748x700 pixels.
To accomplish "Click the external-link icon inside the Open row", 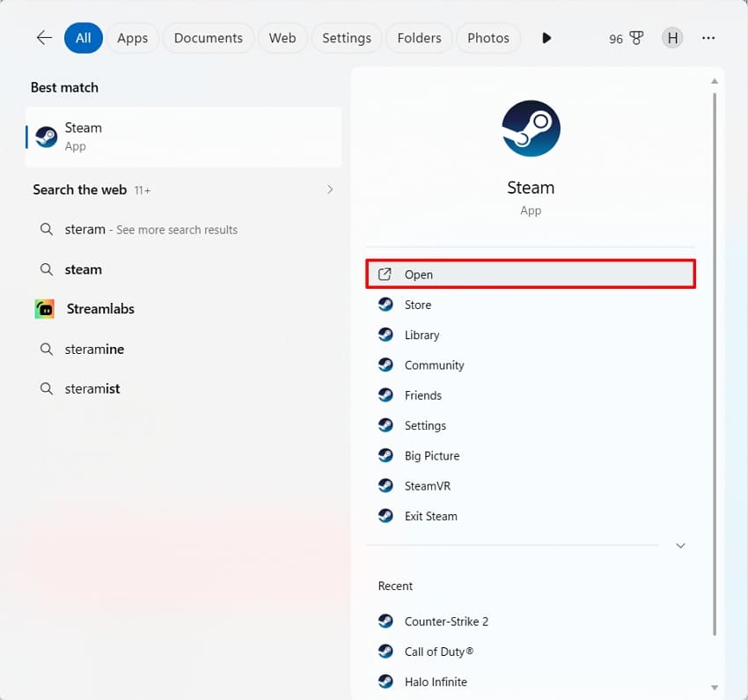I will (x=385, y=274).
